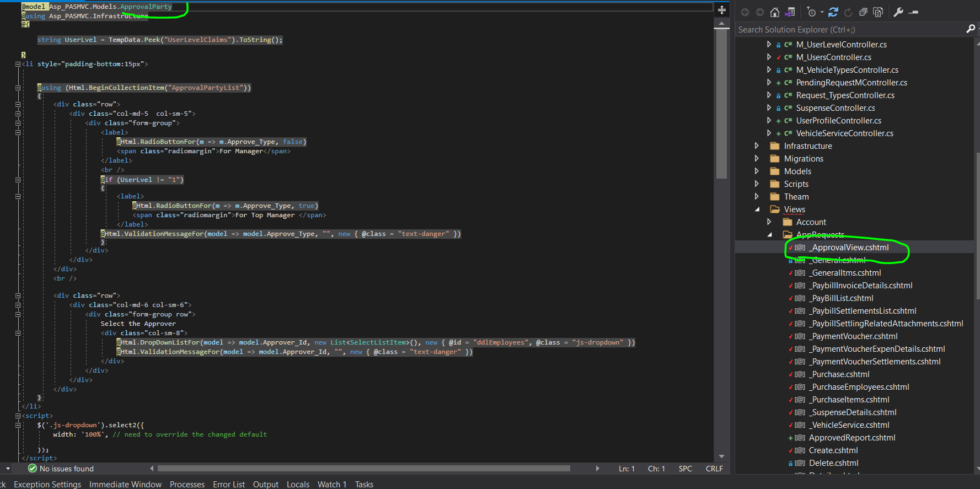Open Properties via the wrench icon
This screenshot has height=489, width=980.
[898, 12]
